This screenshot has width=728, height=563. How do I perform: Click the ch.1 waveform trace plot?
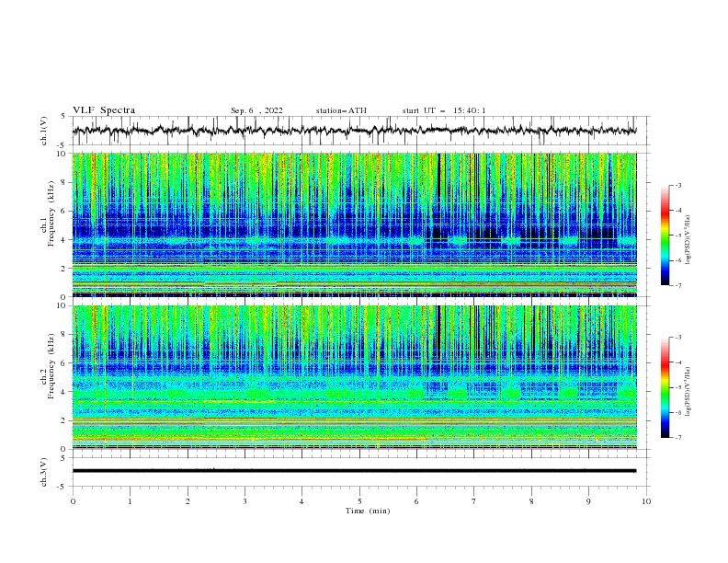354,131
